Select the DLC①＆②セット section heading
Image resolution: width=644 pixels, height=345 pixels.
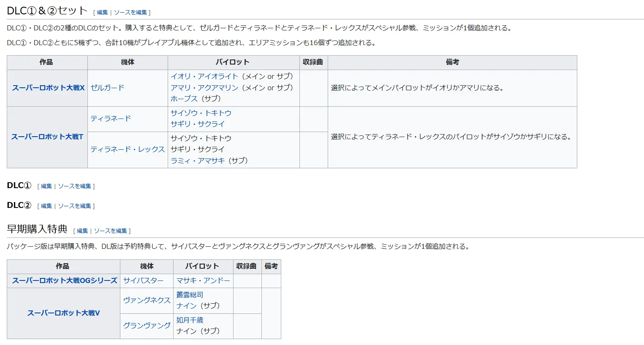pyautogui.click(x=47, y=11)
